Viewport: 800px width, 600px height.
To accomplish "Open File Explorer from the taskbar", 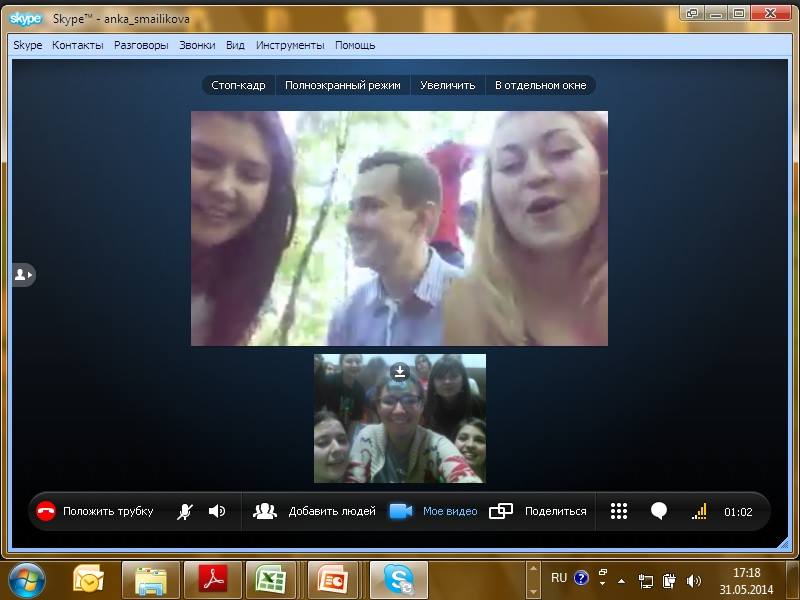I will [151, 581].
